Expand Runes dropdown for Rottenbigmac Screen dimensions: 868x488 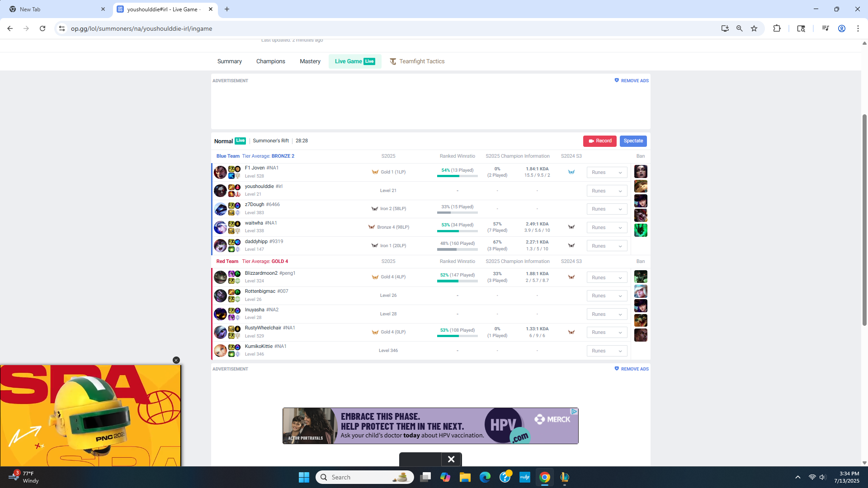(x=607, y=296)
